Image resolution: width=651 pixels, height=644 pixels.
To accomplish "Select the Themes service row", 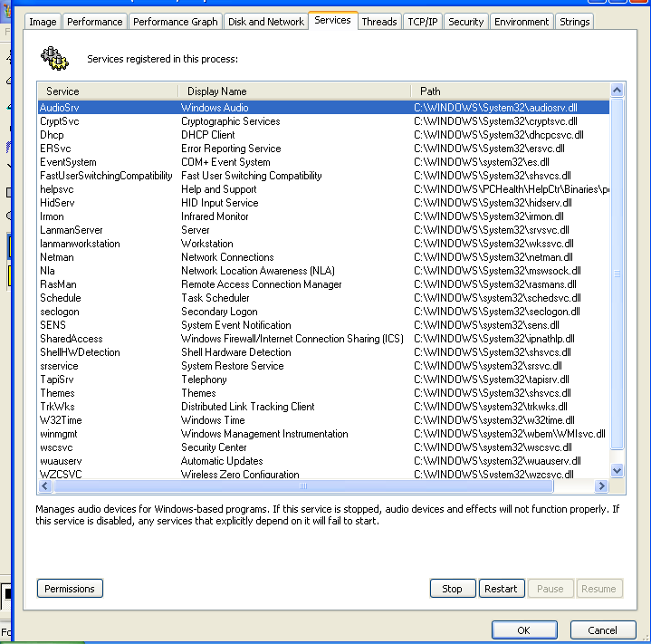I will click(323, 393).
